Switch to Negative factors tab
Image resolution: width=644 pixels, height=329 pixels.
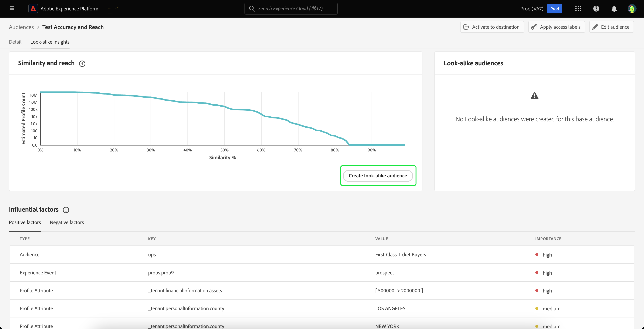pyautogui.click(x=67, y=222)
